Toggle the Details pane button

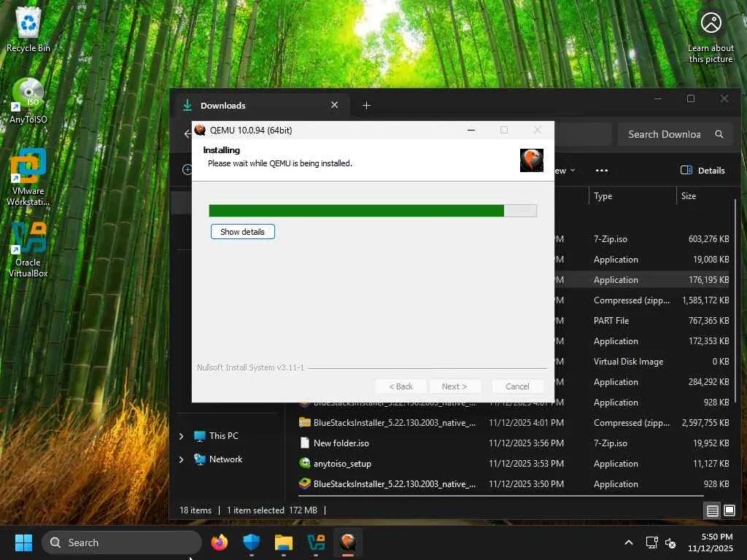pos(703,171)
